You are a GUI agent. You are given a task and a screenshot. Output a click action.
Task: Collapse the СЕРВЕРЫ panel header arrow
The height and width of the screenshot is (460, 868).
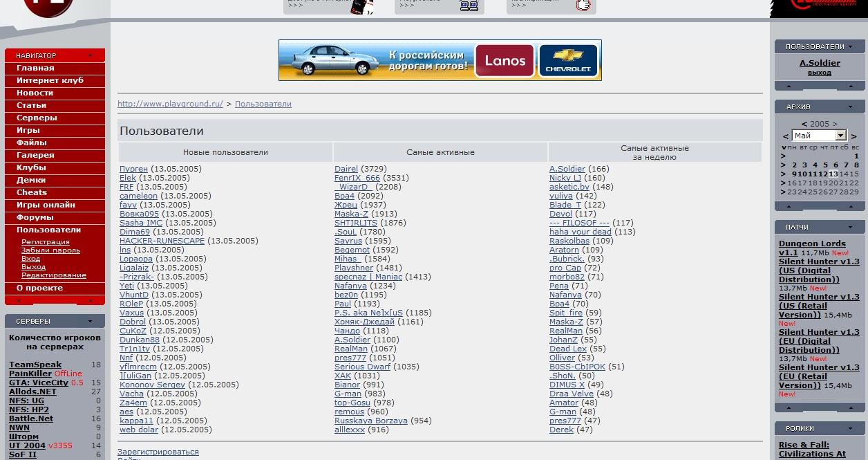[90, 321]
